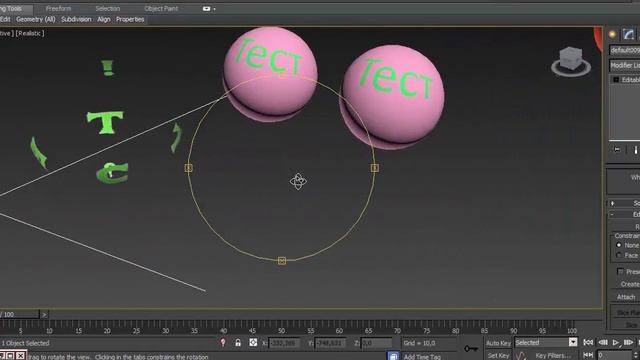Viewport: 640px width, 360px height.
Task: Play the animation
Action: [x=616, y=343]
